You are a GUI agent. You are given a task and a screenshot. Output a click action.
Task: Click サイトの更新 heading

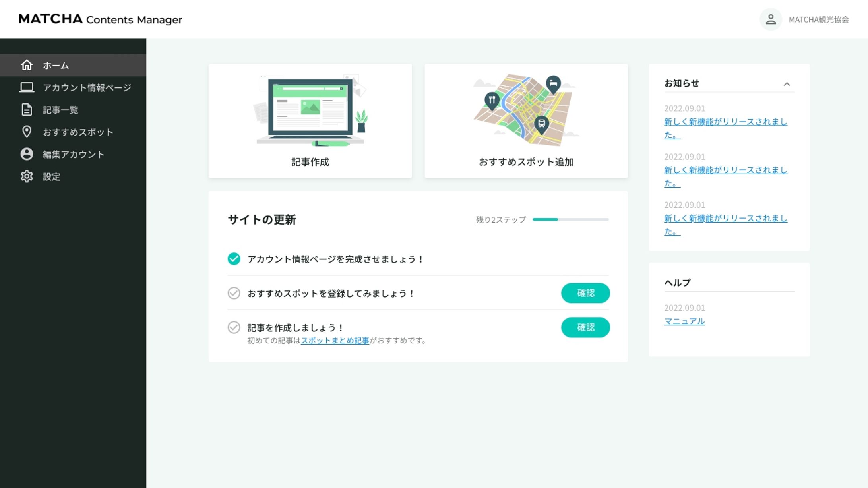(262, 219)
